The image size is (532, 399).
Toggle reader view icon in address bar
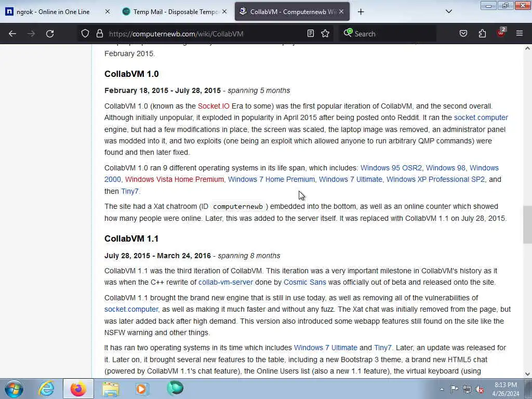(311, 33)
